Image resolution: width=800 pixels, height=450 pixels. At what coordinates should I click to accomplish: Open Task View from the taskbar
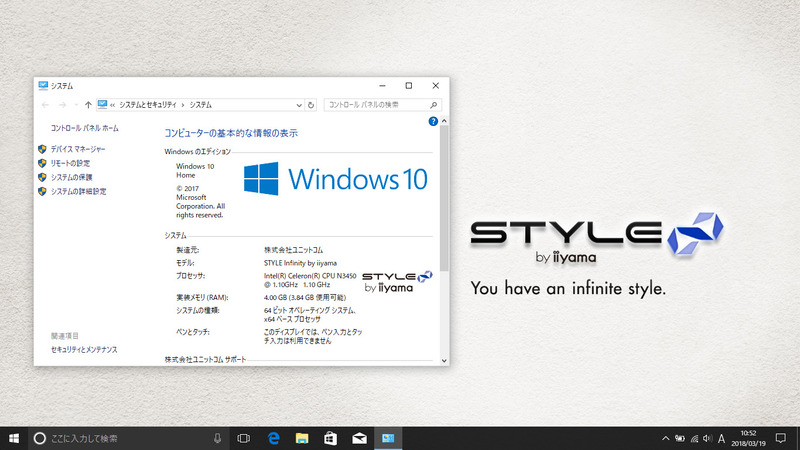point(244,438)
